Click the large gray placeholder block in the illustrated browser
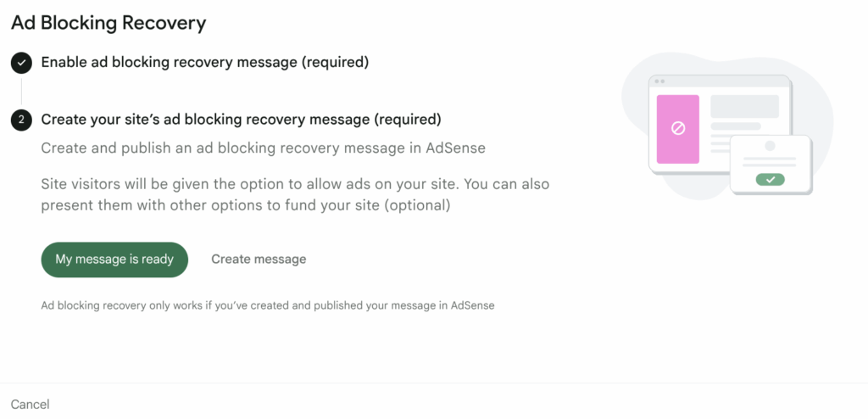The height and width of the screenshot is (419, 868). (744, 106)
